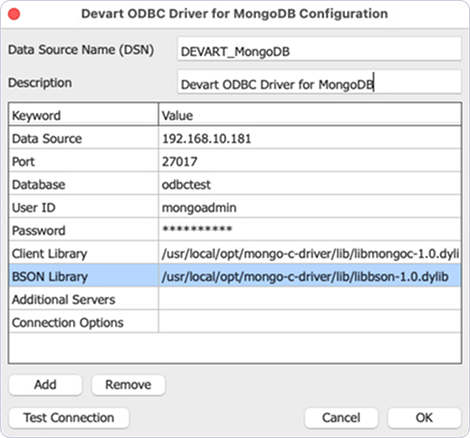Select the mongoadmin value cell
The image size is (470, 438).
point(310,207)
